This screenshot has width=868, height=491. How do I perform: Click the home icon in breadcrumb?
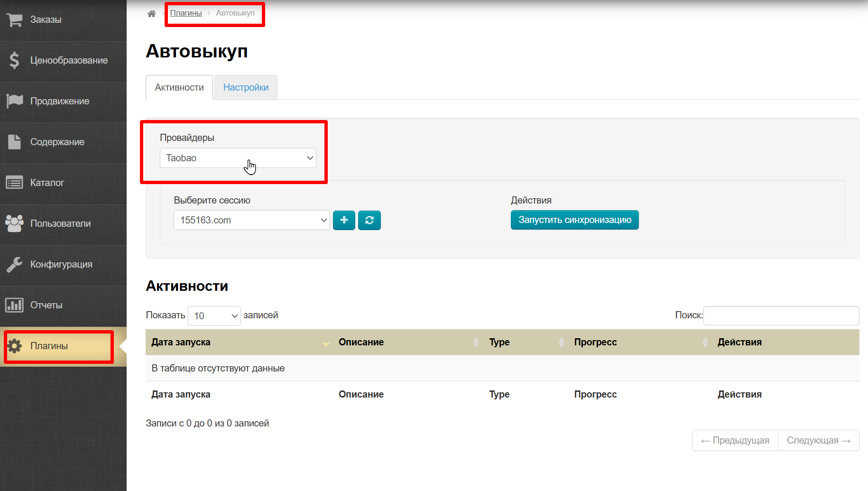[151, 14]
